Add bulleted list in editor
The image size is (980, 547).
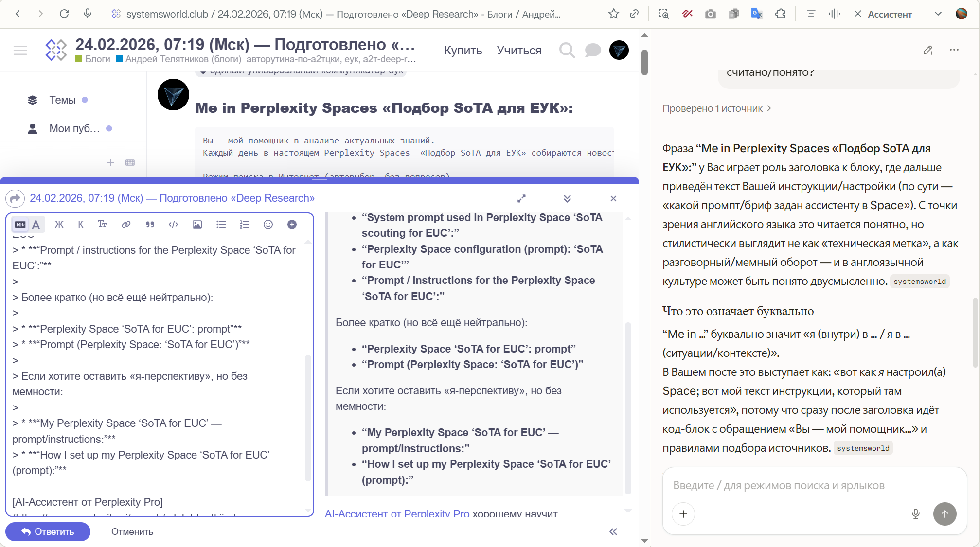click(x=221, y=224)
